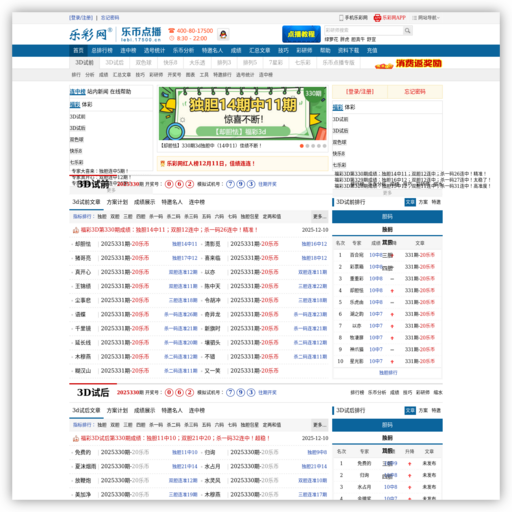512x512 pixels.
Task: Click 往期开奖 link in 3D试前 section
Action: (267, 184)
